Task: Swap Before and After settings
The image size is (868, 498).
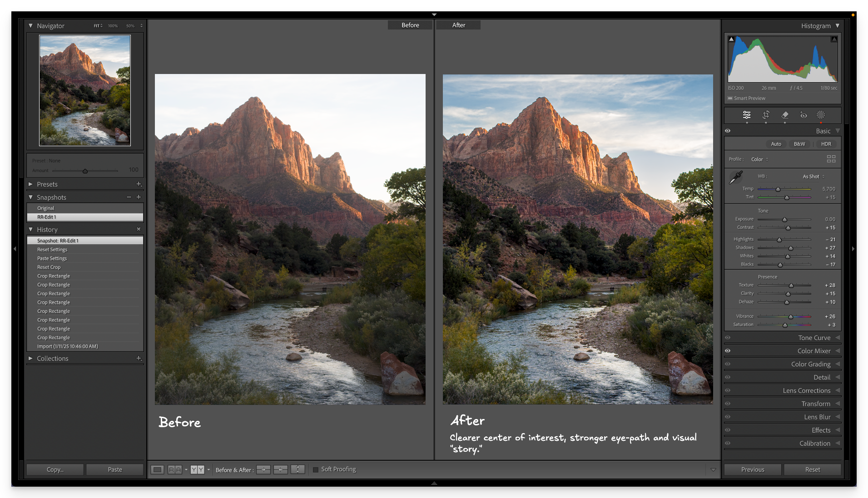Action: pyautogui.click(x=298, y=470)
